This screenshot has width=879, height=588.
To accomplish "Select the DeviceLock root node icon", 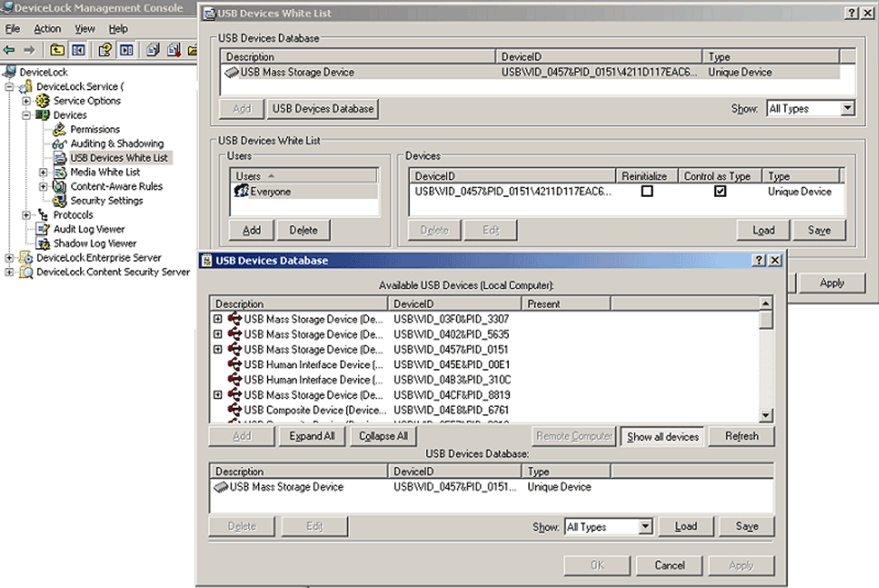I will coord(10,72).
